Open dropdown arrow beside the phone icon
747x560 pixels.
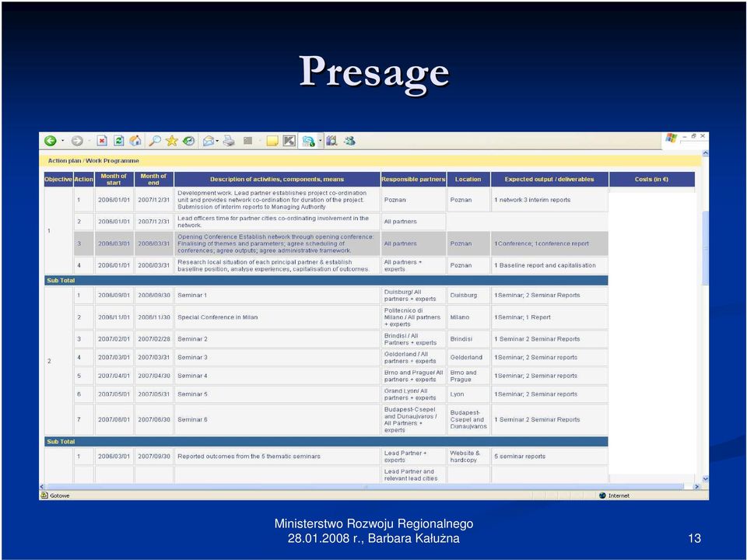[x=320, y=141]
